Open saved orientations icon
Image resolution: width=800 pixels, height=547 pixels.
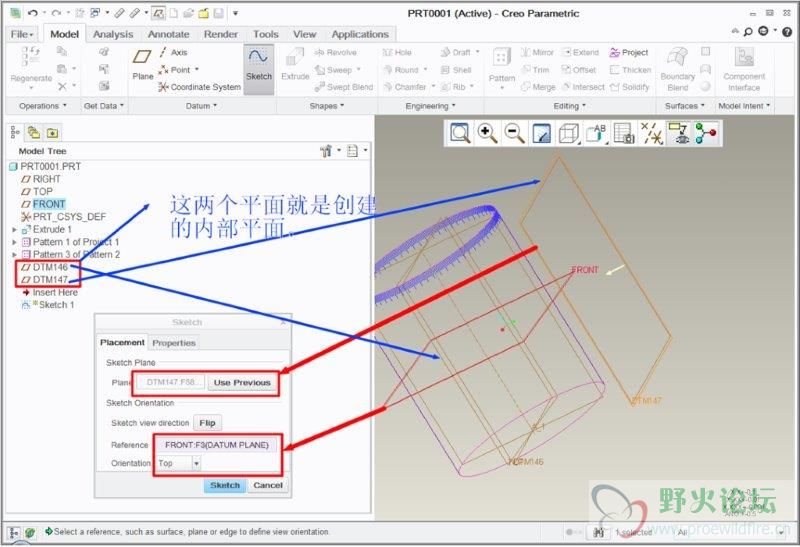pyautogui.click(x=596, y=134)
